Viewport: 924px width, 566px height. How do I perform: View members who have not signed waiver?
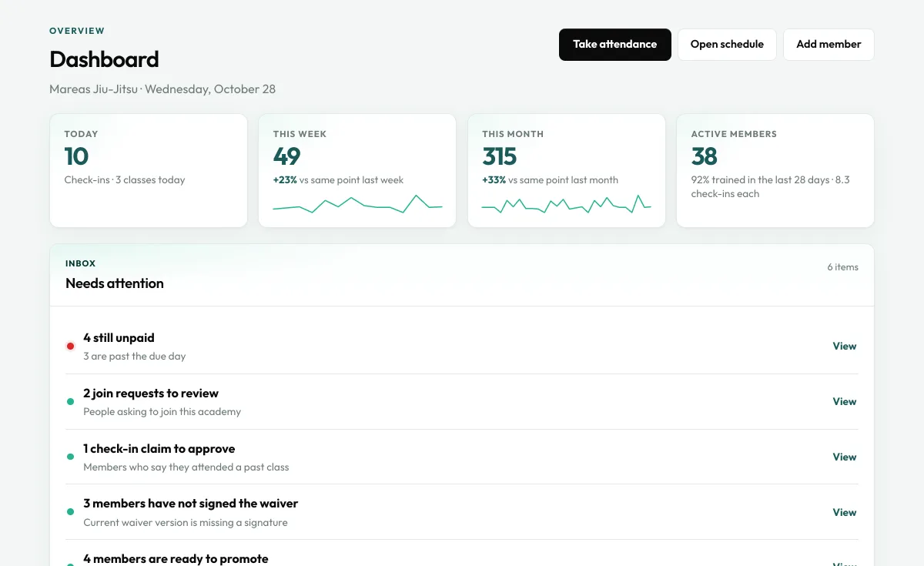845,513
